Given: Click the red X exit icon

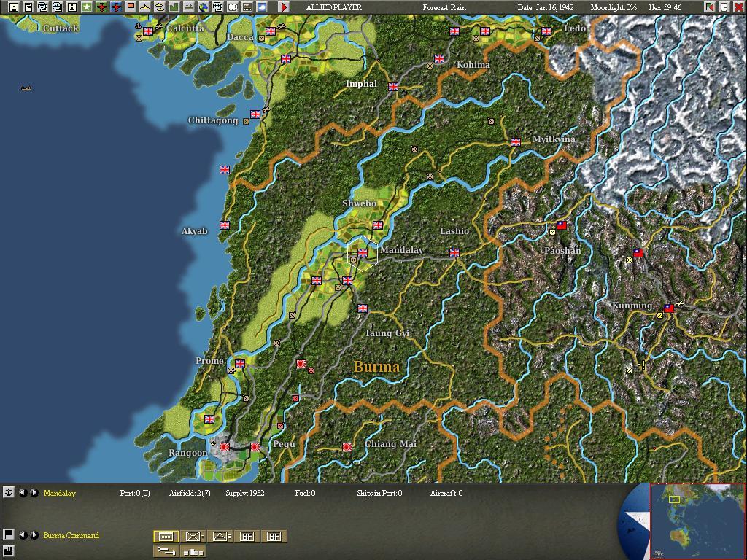Looking at the screenshot, I should coord(738,7).
